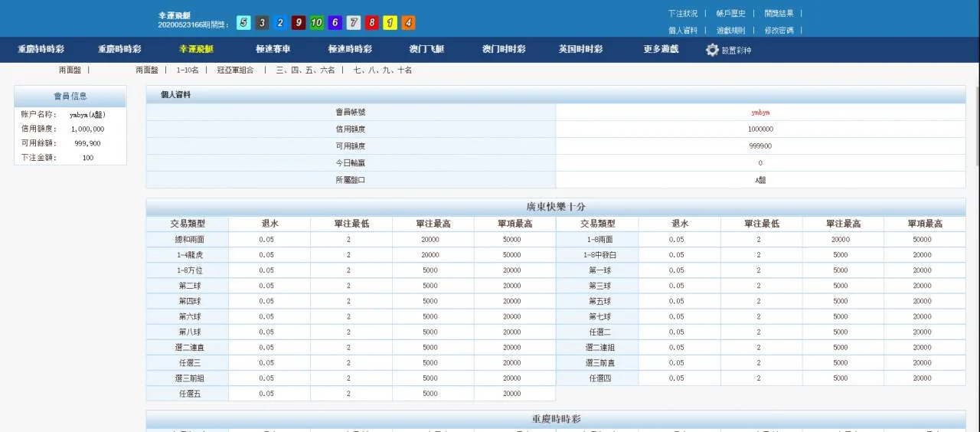Screen dimensions: 980x432
Task: Click the green number 10 ball
Action: click(317, 23)
